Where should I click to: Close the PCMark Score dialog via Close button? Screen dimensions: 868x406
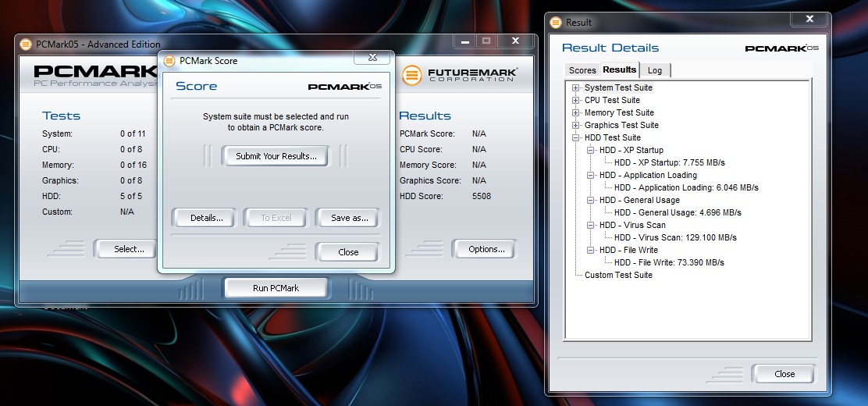pos(348,252)
